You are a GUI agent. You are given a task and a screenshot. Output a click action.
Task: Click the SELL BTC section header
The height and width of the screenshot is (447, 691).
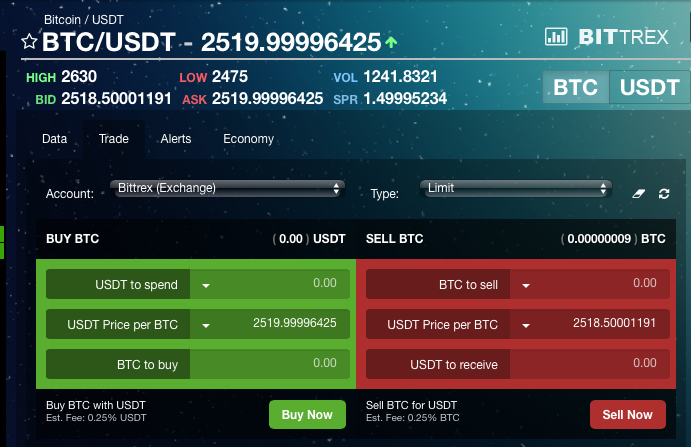click(394, 239)
